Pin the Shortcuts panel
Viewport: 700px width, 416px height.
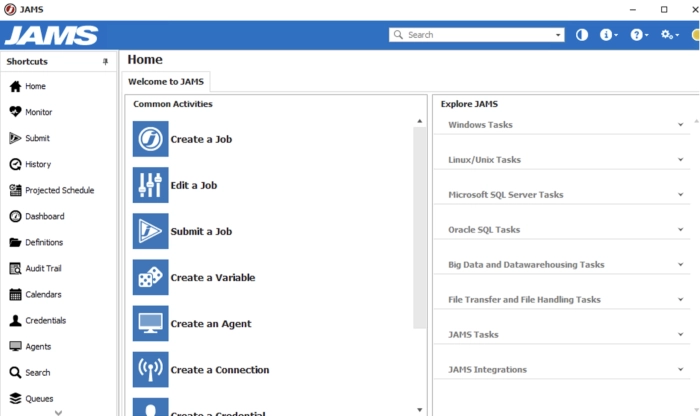pos(106,62)
